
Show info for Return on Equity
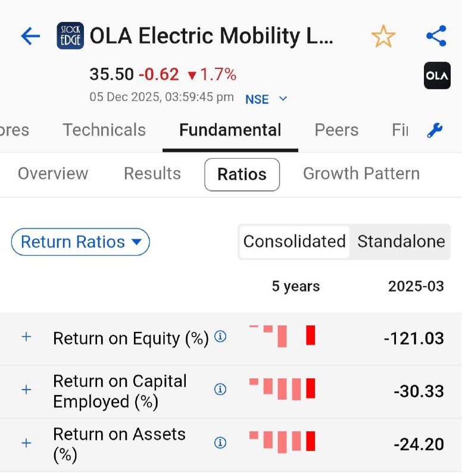[x=220, y=337]
